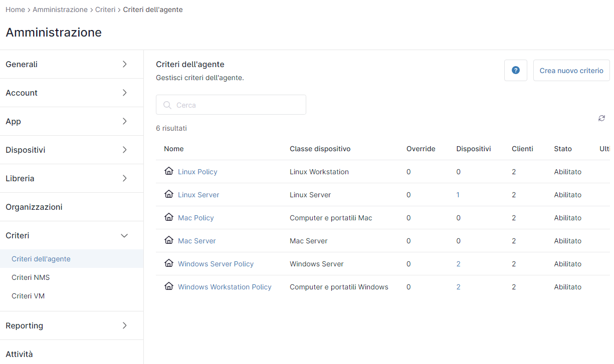Go to Home in the breadcrumb
This screenshot has height=364, width=614.
[x=15, y=10]
